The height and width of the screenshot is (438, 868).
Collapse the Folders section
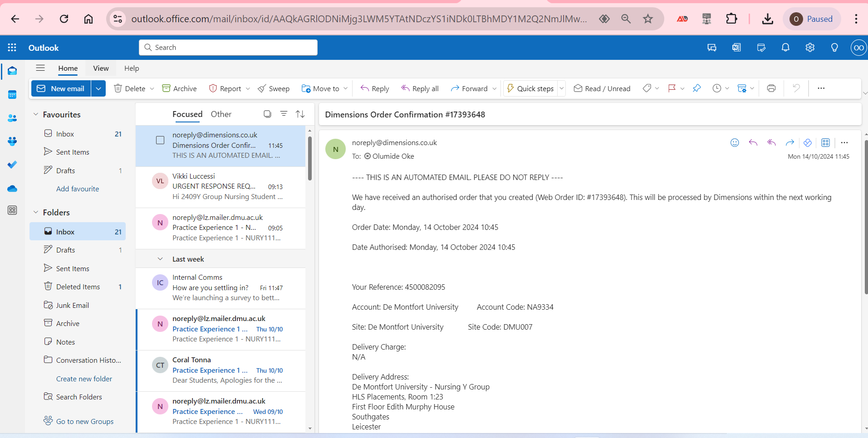point(36,212)
